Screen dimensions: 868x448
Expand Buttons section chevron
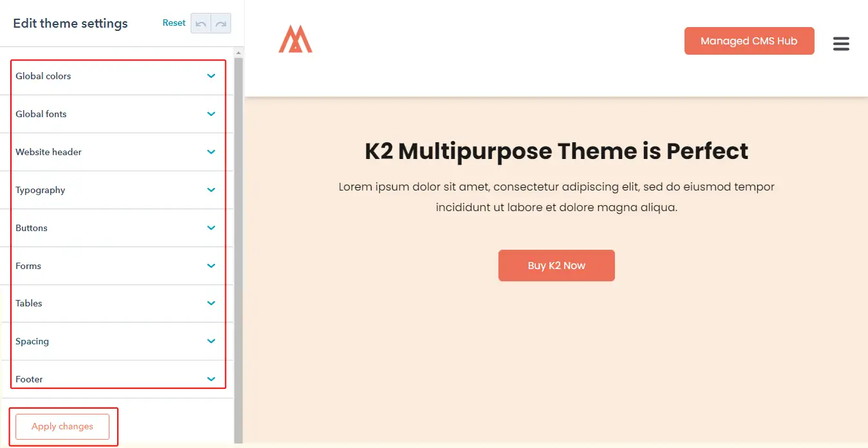pos(211,228)
